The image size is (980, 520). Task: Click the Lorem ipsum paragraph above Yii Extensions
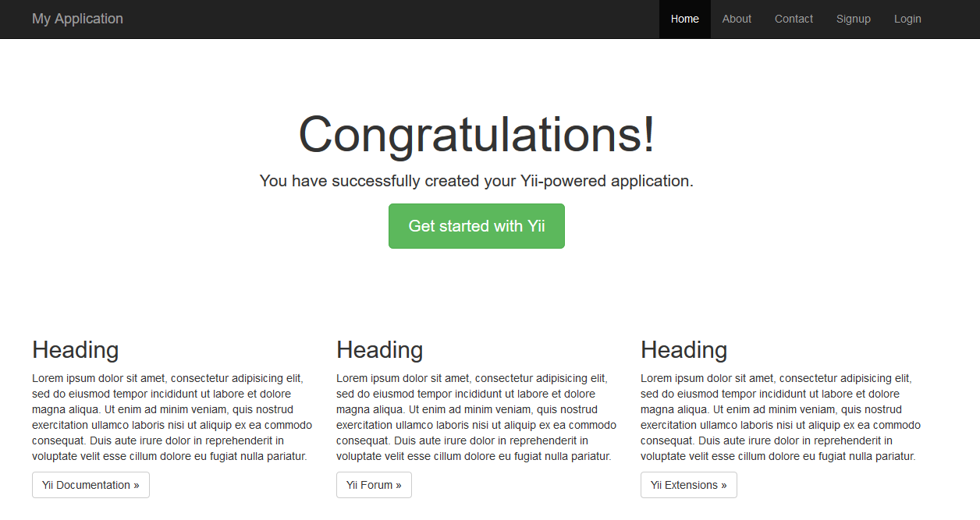point(781,417)
